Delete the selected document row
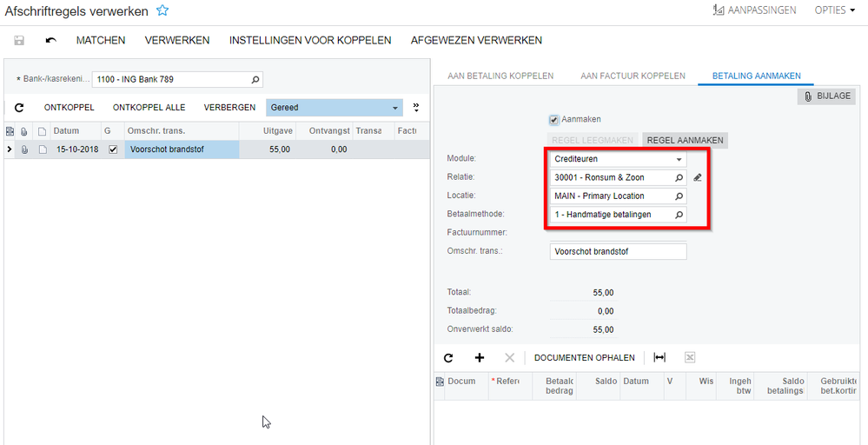 pos(510,357)
